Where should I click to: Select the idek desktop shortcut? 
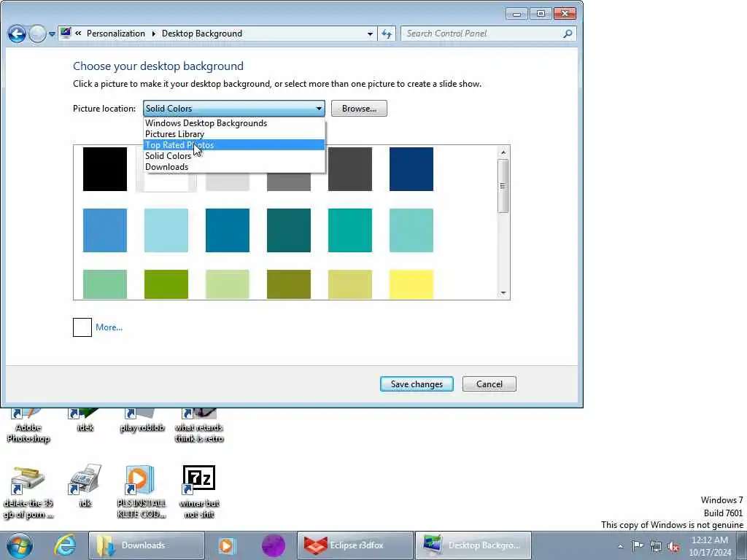(85, 421)
